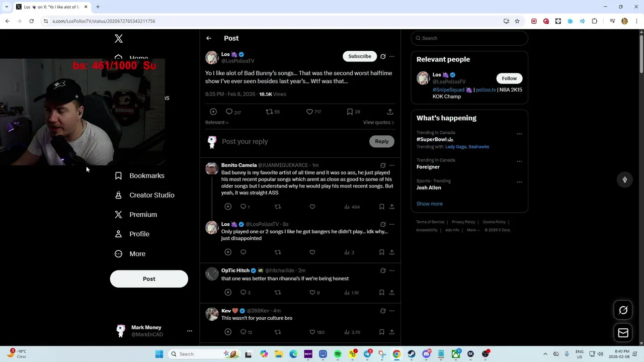The width and height of the screenshot is (644, 362).
Task: Show hidden system tray icons
Action: [545, 354]
